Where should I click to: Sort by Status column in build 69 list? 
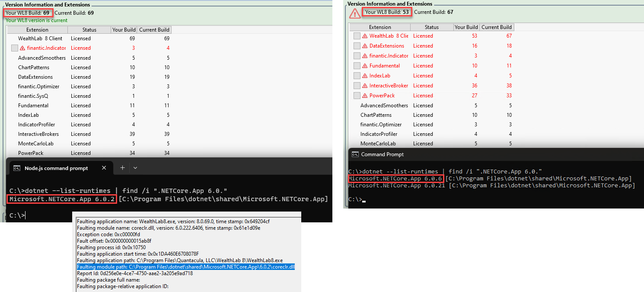pyautogui.click(x=89, y=30)
